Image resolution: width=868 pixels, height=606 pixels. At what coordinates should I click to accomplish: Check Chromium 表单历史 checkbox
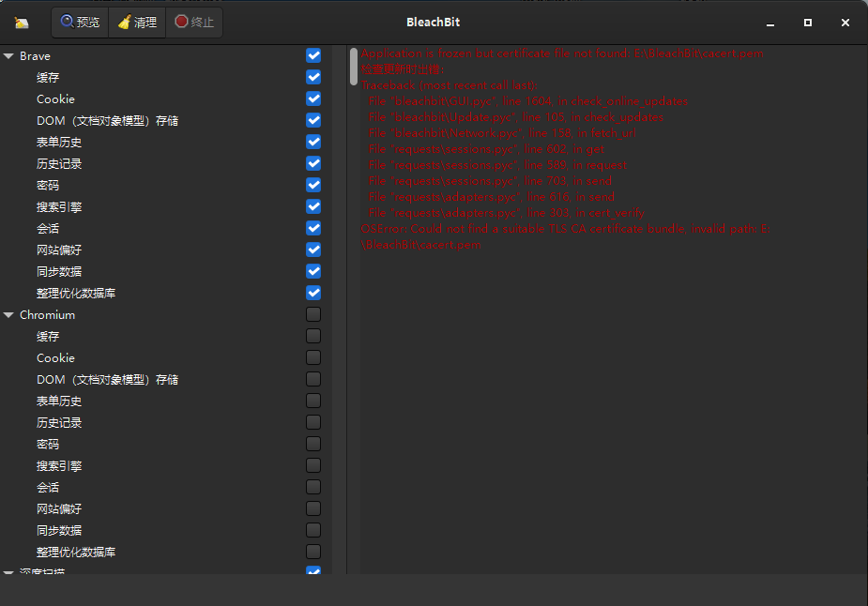pos(313,401)
